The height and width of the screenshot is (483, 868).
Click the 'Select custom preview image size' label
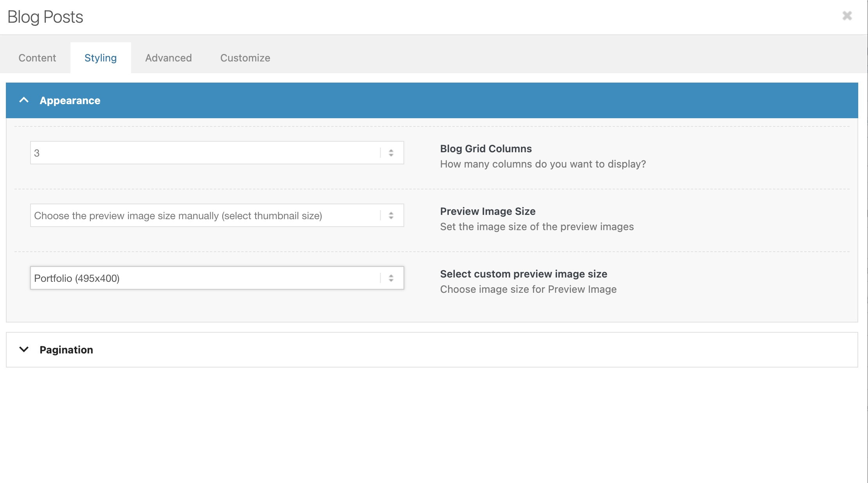coord(524,274)
